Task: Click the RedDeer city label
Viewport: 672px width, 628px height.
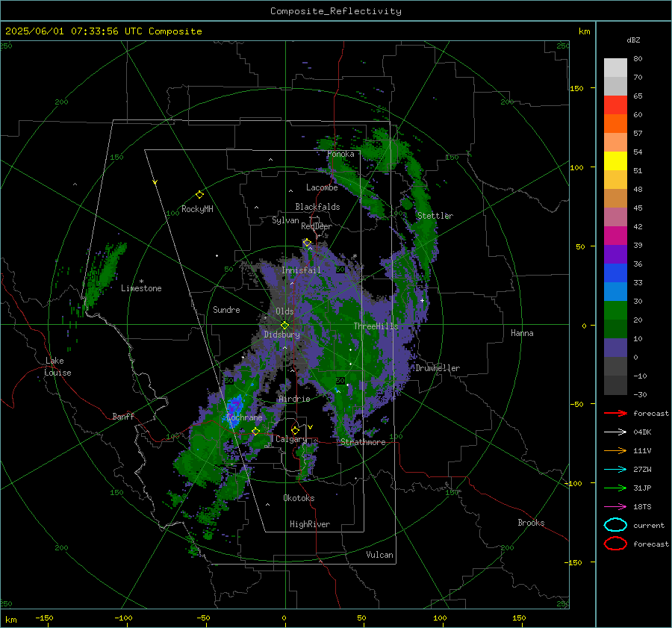Action: tap(317, 226)
